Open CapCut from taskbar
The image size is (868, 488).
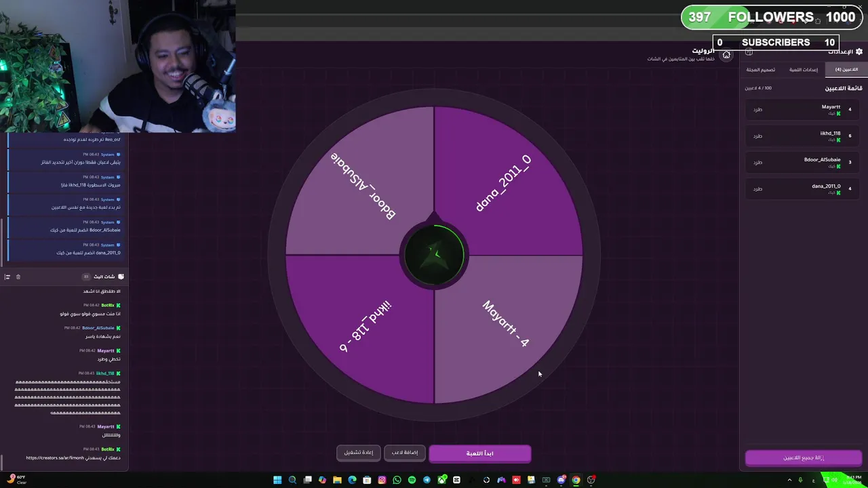click(456, 480)
